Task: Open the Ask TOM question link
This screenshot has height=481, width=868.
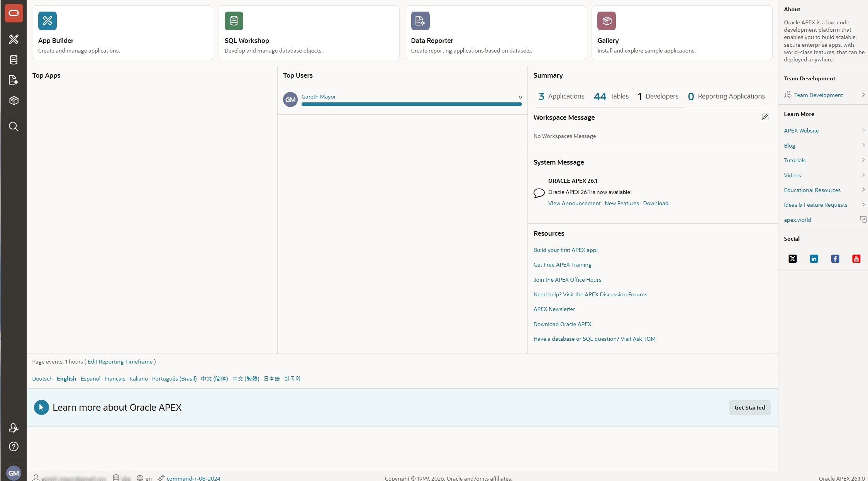Action: (x=595, y=339)
